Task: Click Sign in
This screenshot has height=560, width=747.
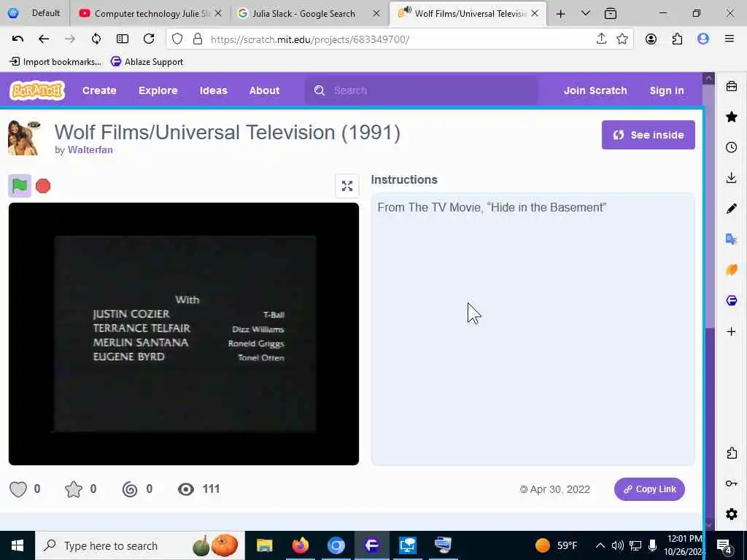Action: coord(667,90)
